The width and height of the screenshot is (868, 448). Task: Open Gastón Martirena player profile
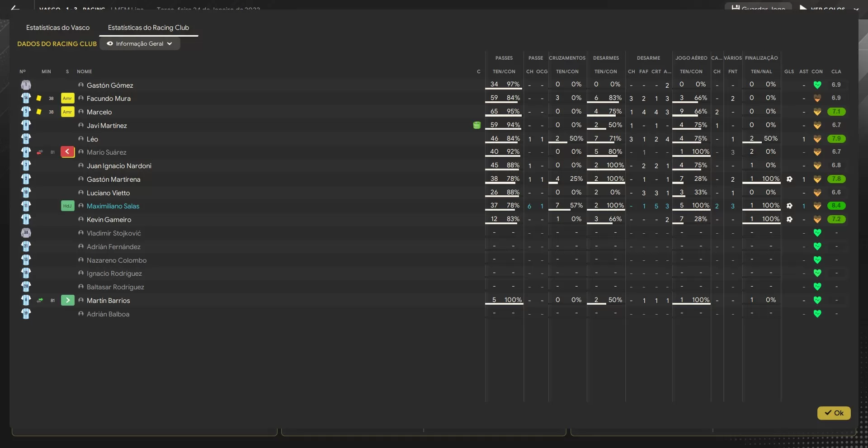[113, 179]
